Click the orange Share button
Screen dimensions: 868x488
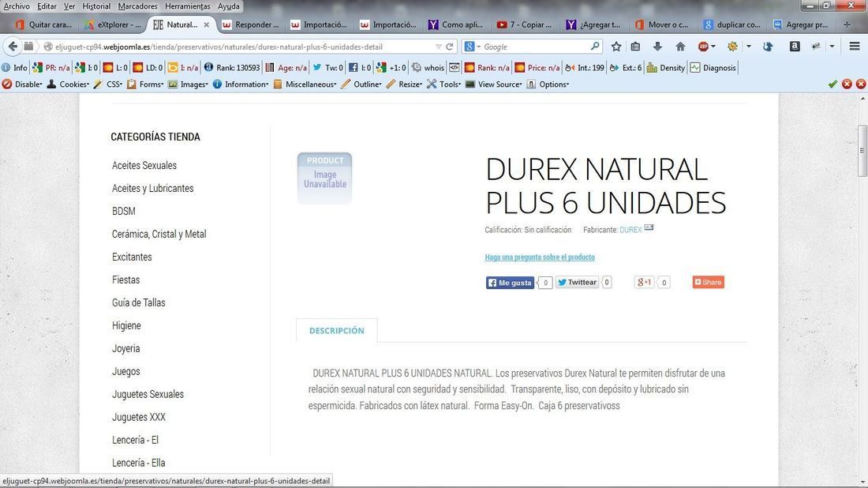[708, 282]
